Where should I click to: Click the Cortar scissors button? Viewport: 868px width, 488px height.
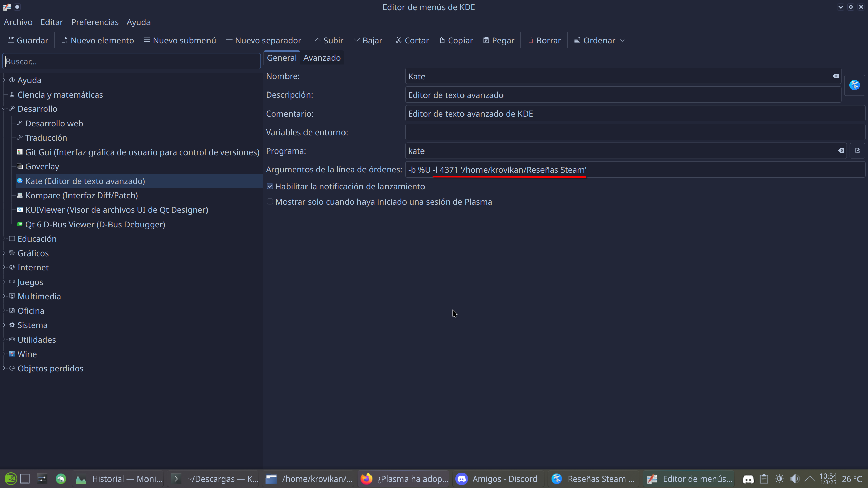(x=412, y=40)
